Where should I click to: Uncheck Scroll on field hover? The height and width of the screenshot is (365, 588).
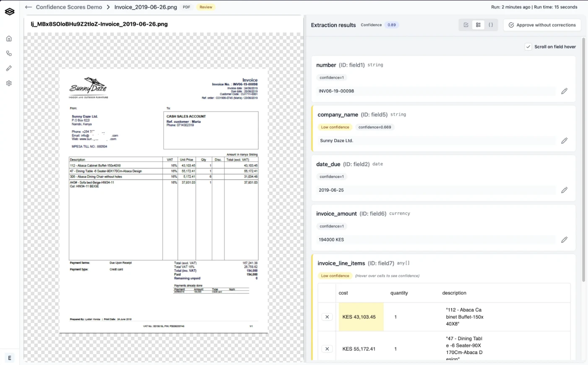[528, 47]
